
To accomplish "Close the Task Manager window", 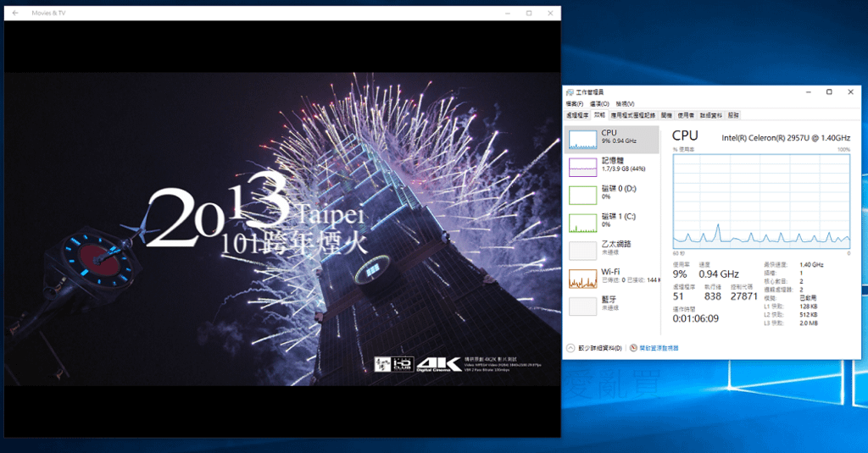I will coord(851,92).
